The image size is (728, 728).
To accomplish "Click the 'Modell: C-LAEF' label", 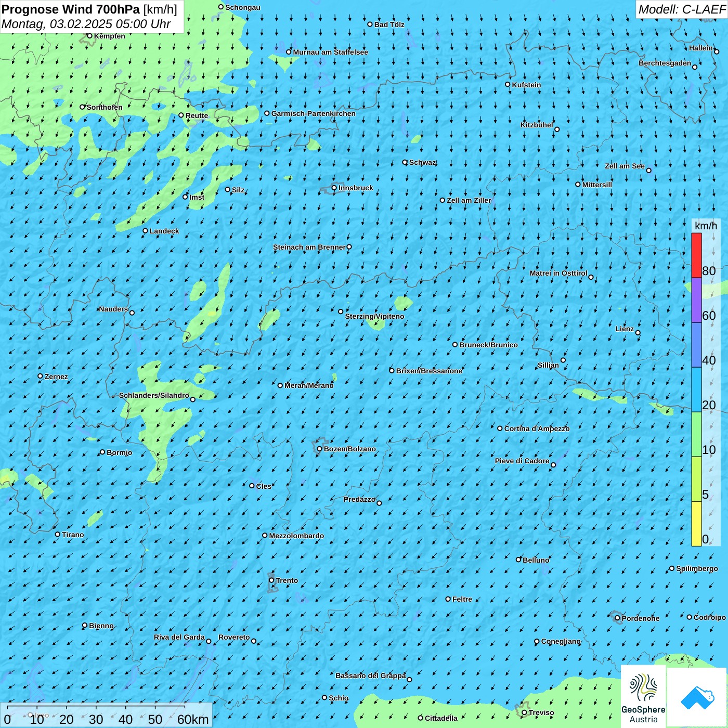I will point(682,9).
